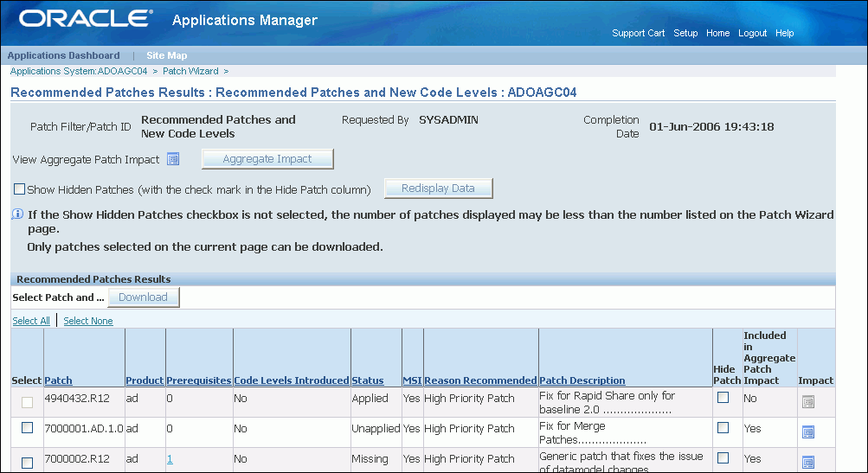Go to Home in top menu
The height and width of the screenshot is (473, 868).
tap(718, 33)
